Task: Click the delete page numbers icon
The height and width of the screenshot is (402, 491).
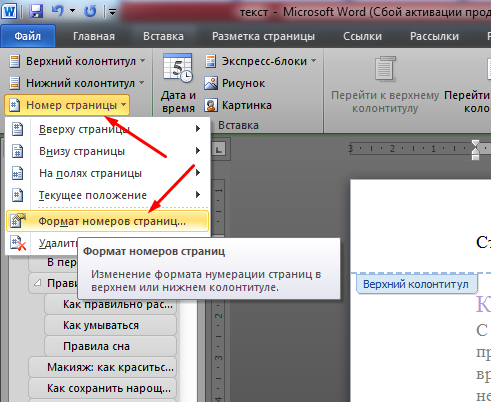Action: click(18, 243)
